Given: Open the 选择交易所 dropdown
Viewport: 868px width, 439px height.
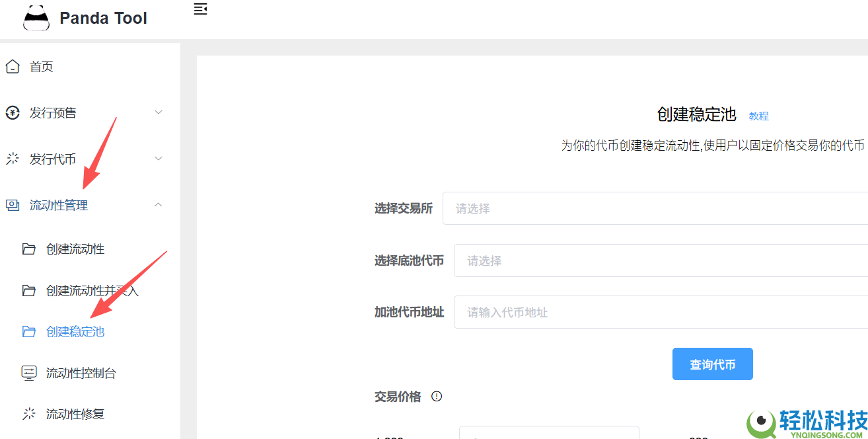Looking at the screenshot, I should 654,209.
